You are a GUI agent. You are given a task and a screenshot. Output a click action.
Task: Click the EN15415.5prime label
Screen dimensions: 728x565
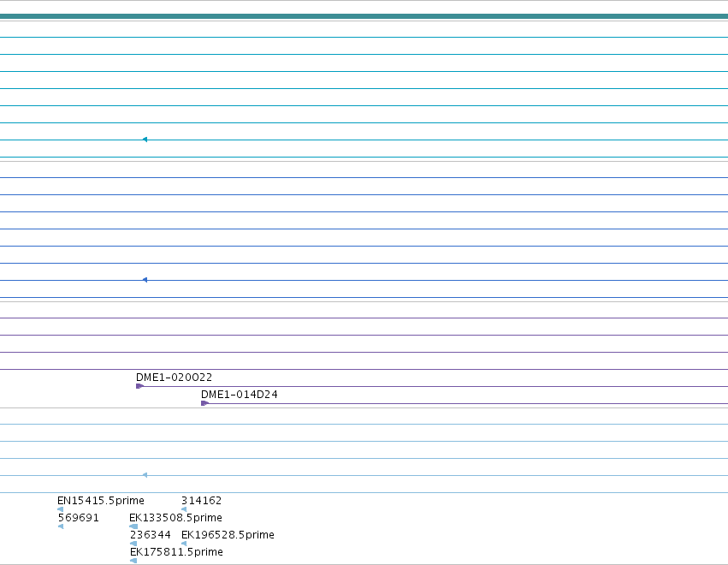101,501
